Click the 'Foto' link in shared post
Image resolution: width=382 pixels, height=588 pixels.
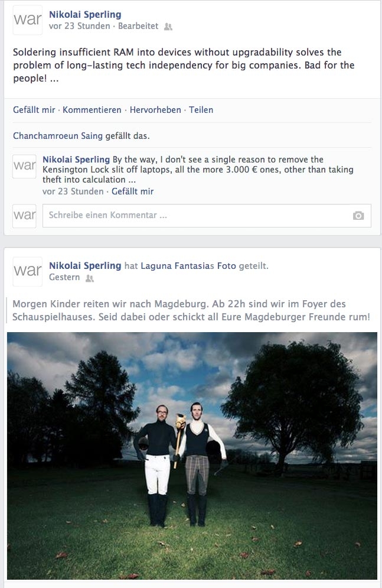[x=226, y=266]
